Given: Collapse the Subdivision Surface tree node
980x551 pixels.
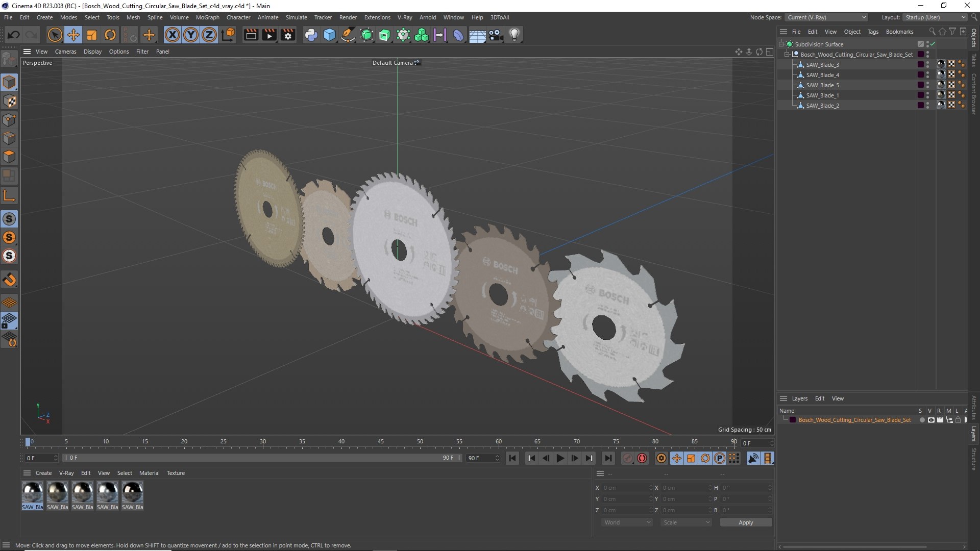Looking at the screenshot, I should (781, 44).
